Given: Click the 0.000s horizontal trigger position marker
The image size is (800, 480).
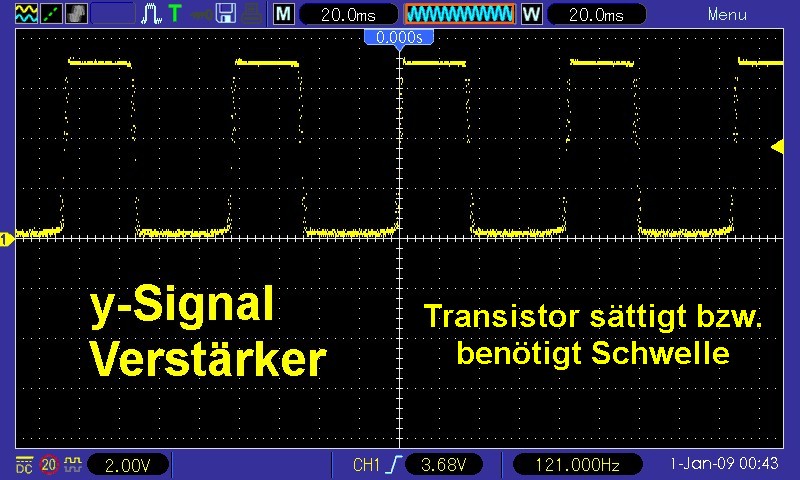Looking at the screenshot, I should 399,38.
